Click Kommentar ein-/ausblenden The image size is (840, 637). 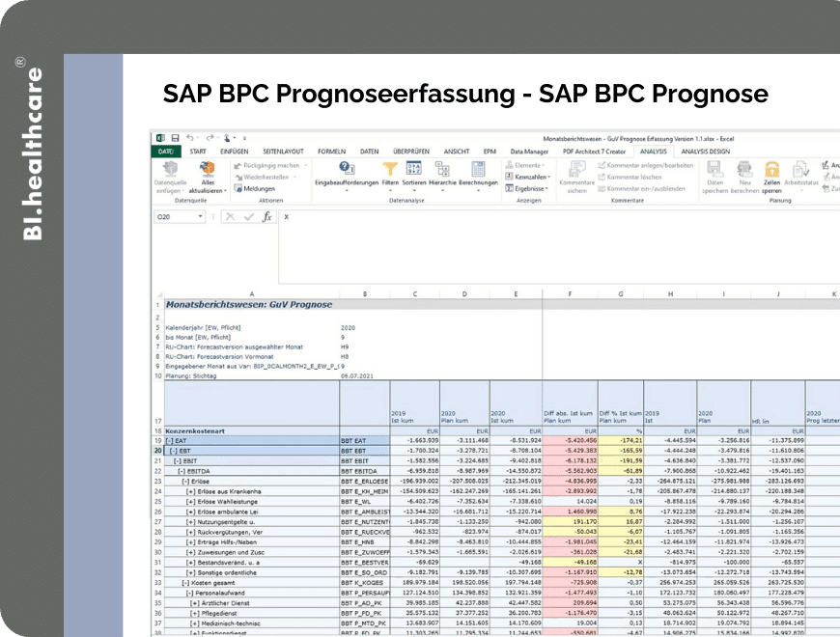tap(641, 188)
